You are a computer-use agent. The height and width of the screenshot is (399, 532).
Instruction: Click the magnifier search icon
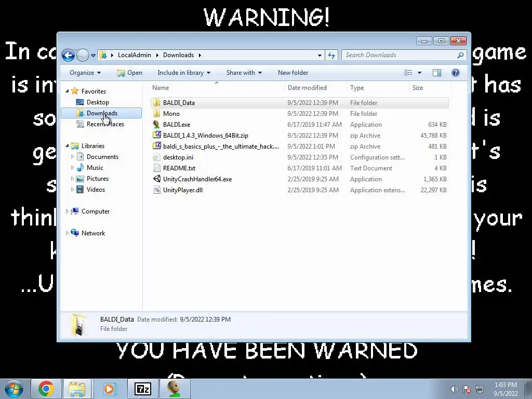[460, 55]
